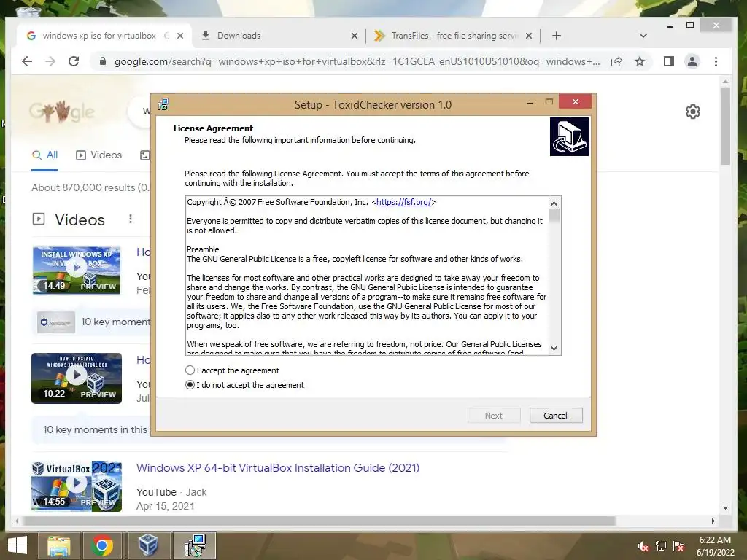Open the Windows Start button

[18, 545]
